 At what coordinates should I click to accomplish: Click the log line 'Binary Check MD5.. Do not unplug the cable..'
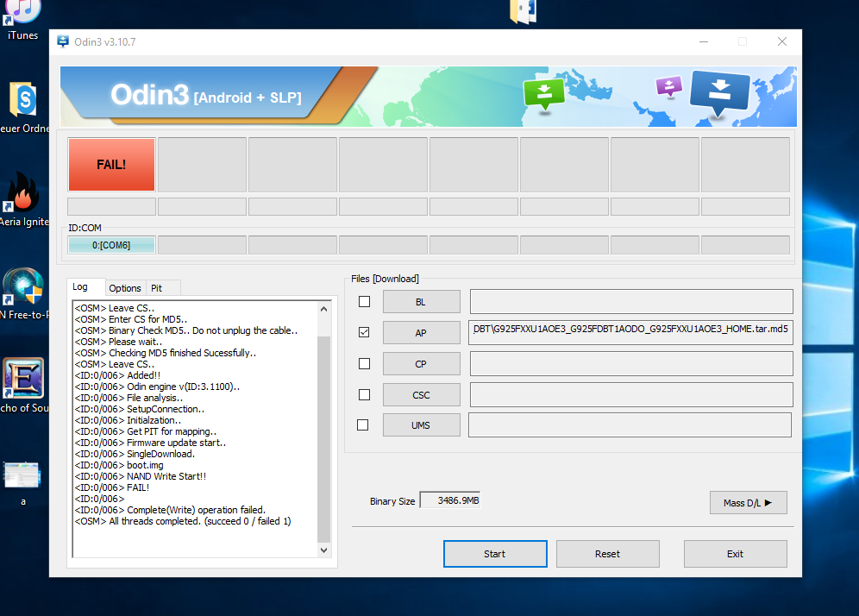[x=186, y=330]
